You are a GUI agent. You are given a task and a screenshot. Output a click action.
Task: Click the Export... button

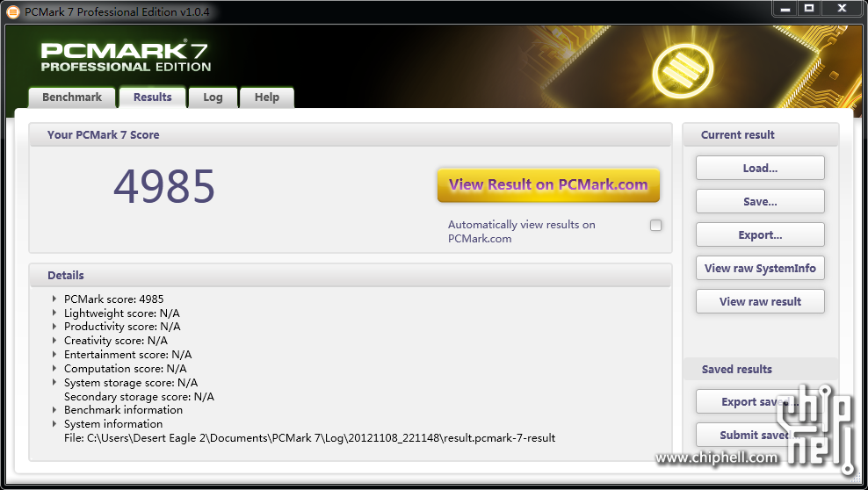click(x=760, y=234)
